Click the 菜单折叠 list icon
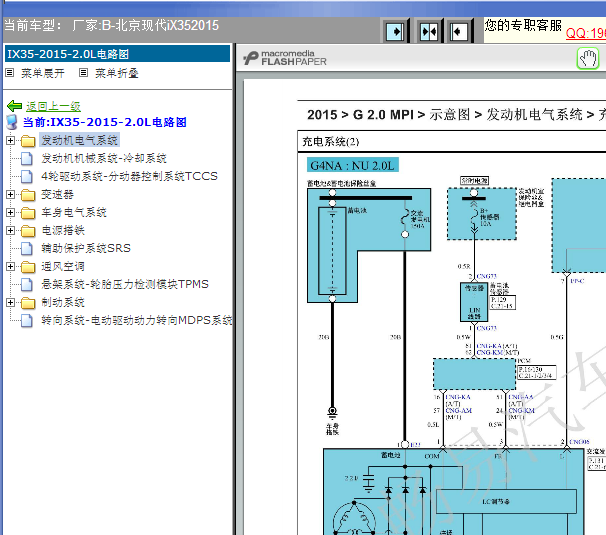The height and width of the screenshot is (535, 606). pos(83,72)
